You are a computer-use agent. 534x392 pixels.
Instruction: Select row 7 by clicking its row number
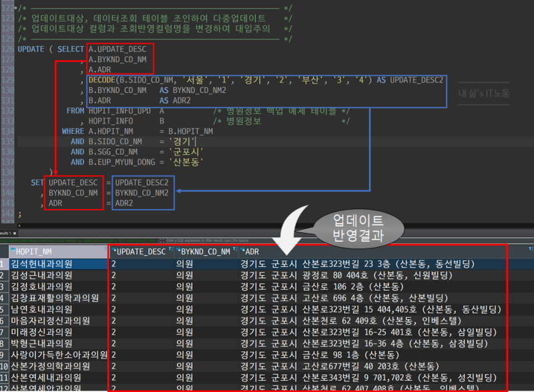coord(3,332)
